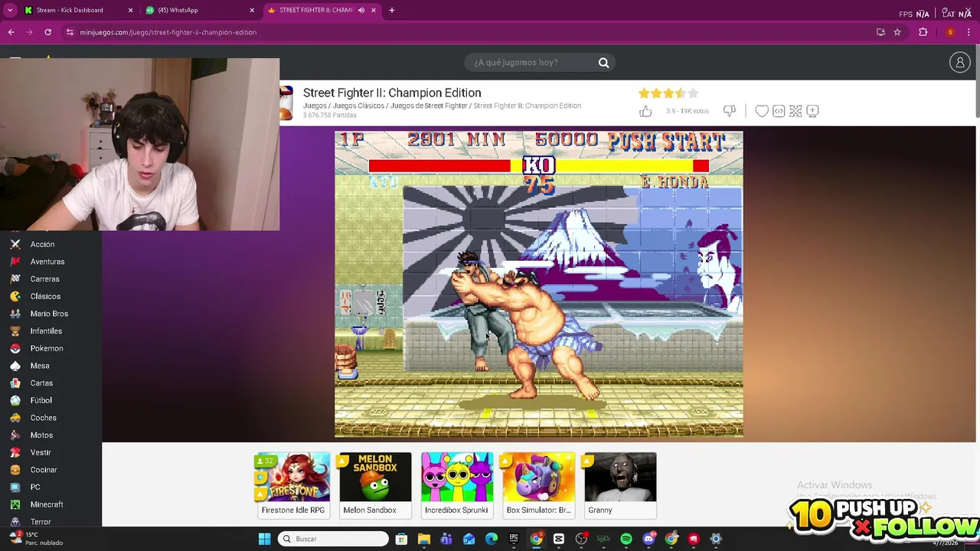Click the Juegos Clásicos breadcrumb
This screenshot has width=980, height=551.
point(358,106)
